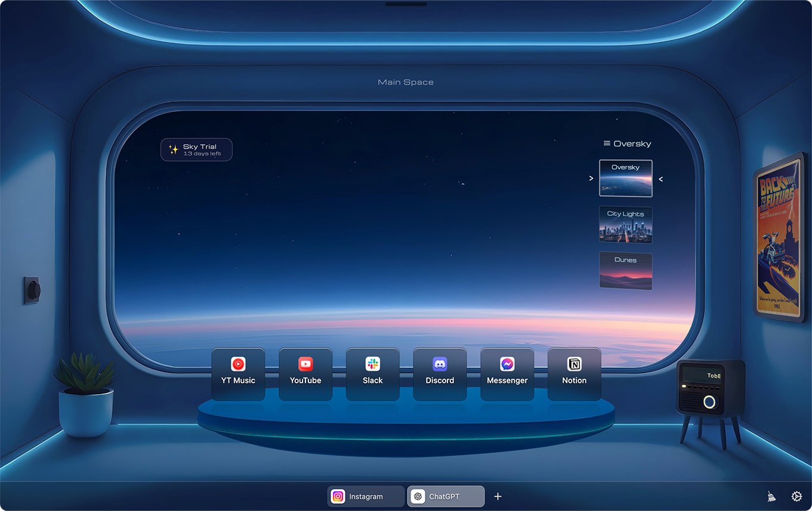This screenshot has height=511, width=812.
Task: Open Messenger
Action: (507, 374)
